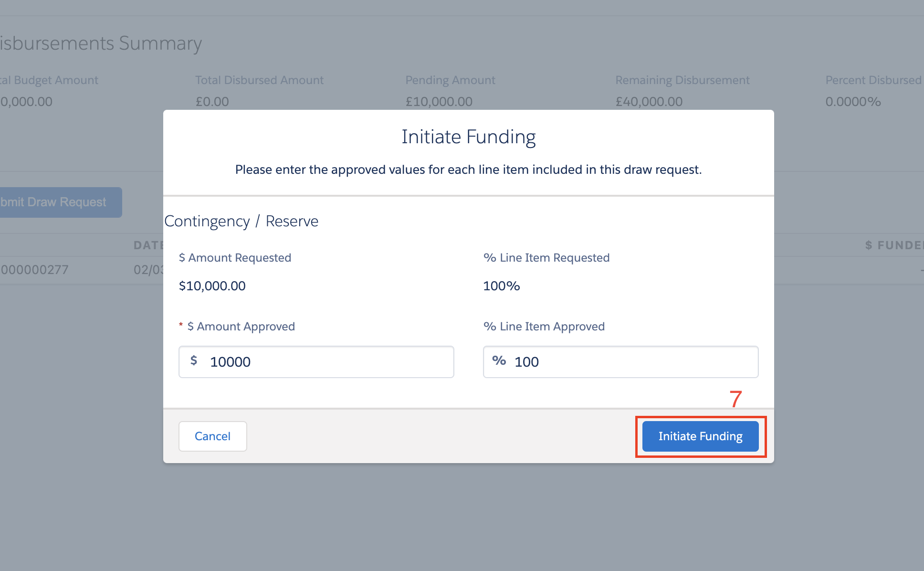Click the Pending Amount £10,000.00 value
The height and width of the screenshot is (571, 924).
pyautogui.click(x=439, y=101)
